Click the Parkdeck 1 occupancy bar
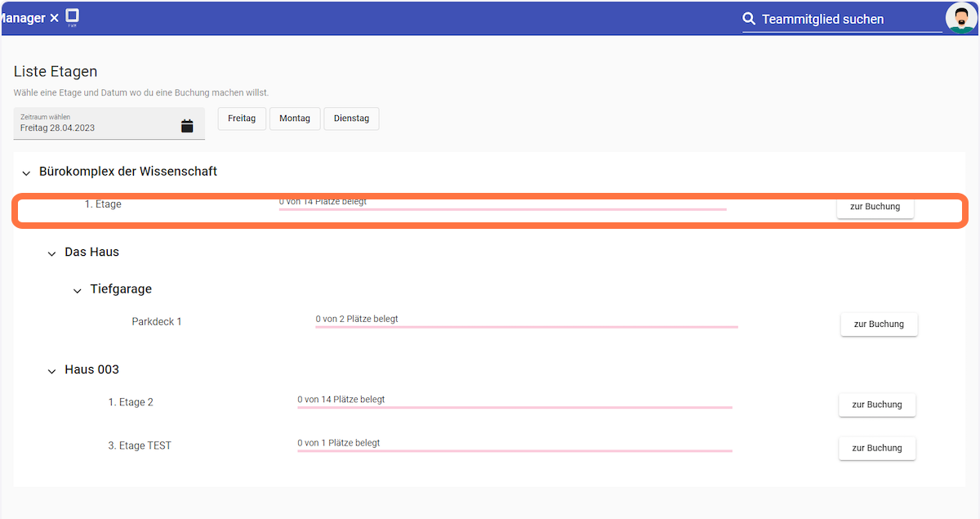The height and width of the screenshot is (519, 980). pyautogui.click(x=527, y=326)
